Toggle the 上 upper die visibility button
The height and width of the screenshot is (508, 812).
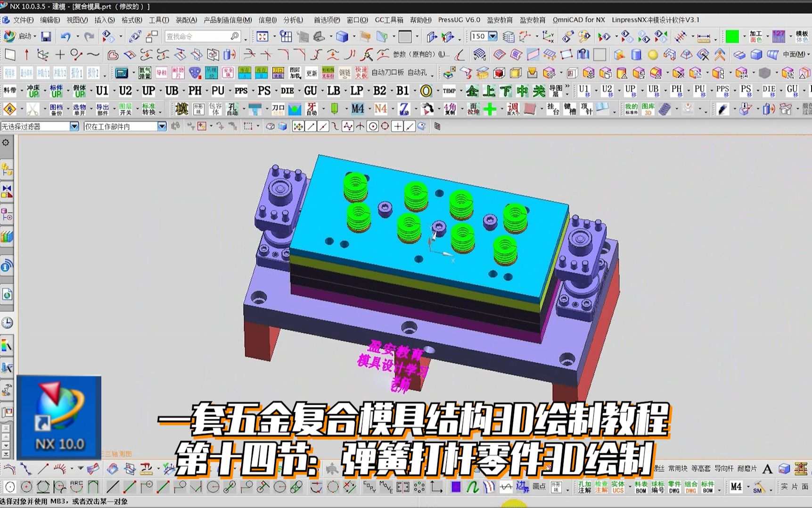click(489, 91)
